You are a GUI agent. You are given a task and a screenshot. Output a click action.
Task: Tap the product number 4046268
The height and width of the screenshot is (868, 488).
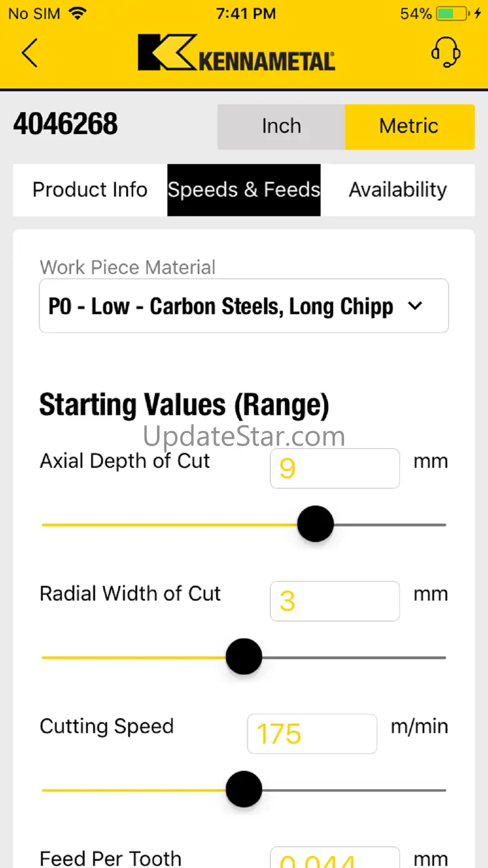coord(66,125)
